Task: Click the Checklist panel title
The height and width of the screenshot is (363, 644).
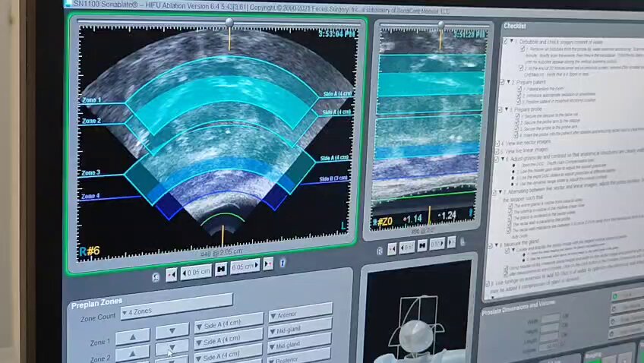Action: click(x=515, y=26)
